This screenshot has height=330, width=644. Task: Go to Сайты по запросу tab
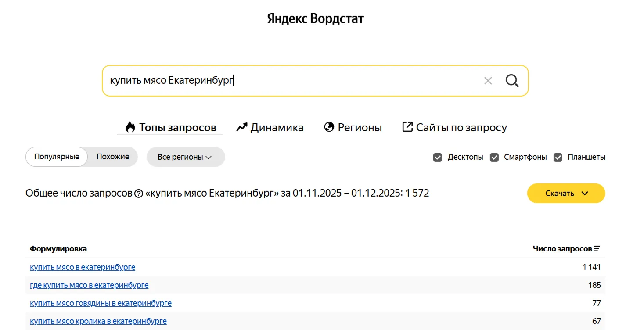[x=454, y=128]
